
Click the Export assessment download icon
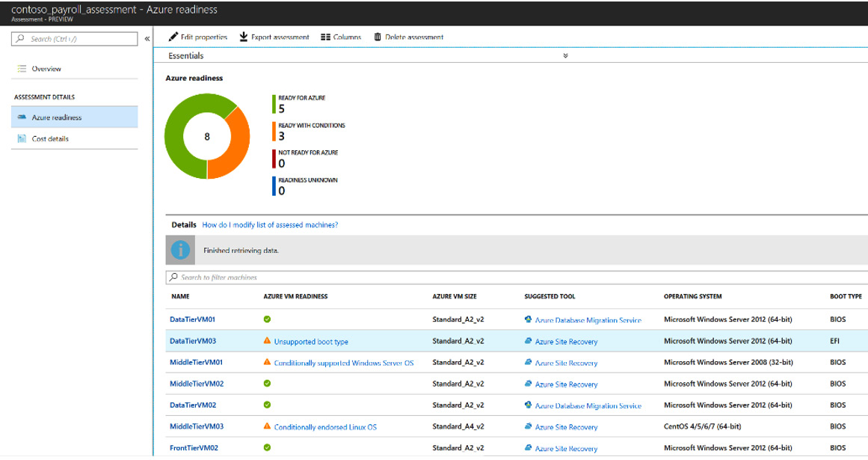[244, 37]
